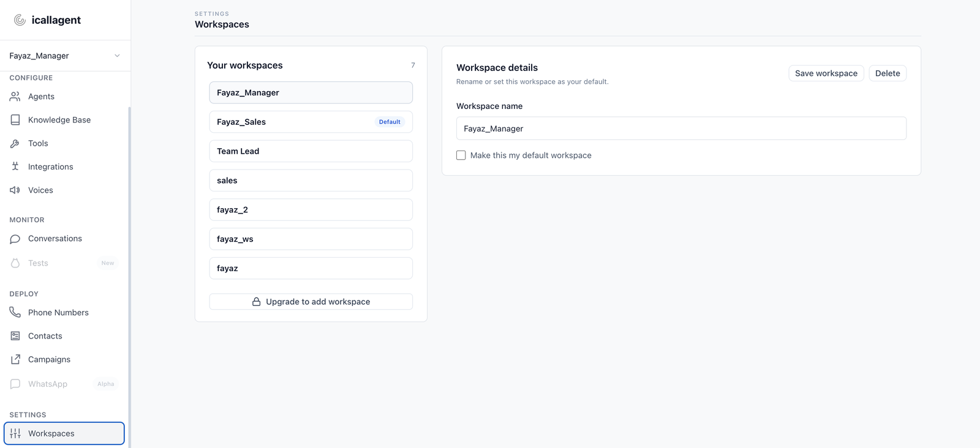Screen dimensions: 980x448
Task: Select the Team Lead workspace
Action: click(x=311, y=151)
